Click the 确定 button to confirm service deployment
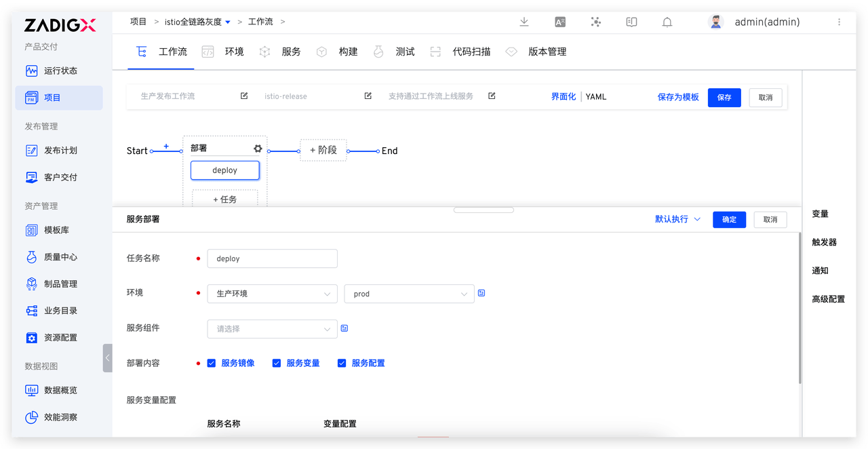 tap(729, 219)
